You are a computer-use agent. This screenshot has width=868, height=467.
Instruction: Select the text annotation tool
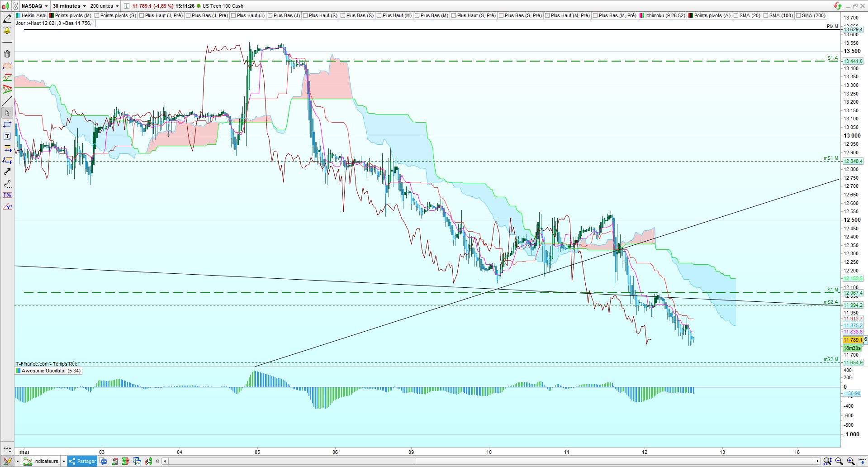[x=7, y=136]
